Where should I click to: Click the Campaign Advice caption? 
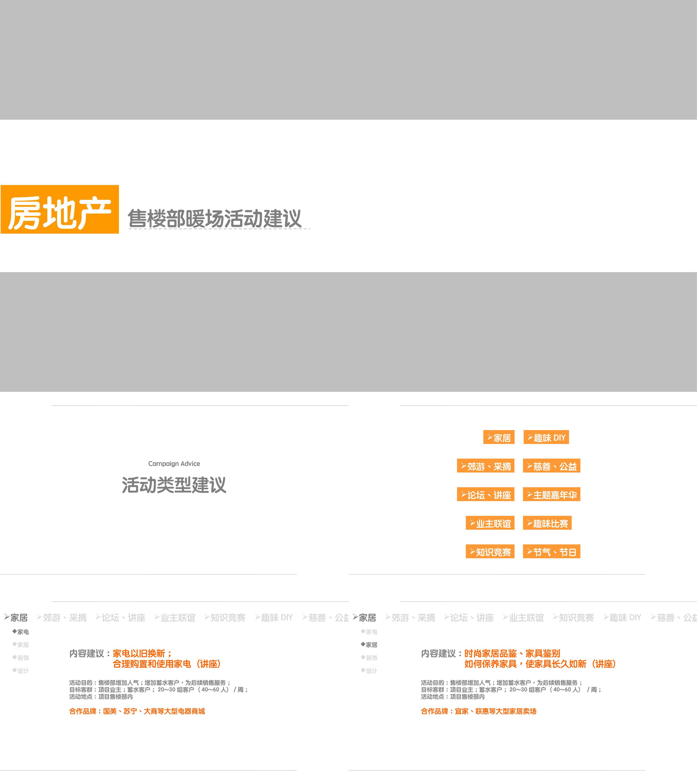pos(174,464)
